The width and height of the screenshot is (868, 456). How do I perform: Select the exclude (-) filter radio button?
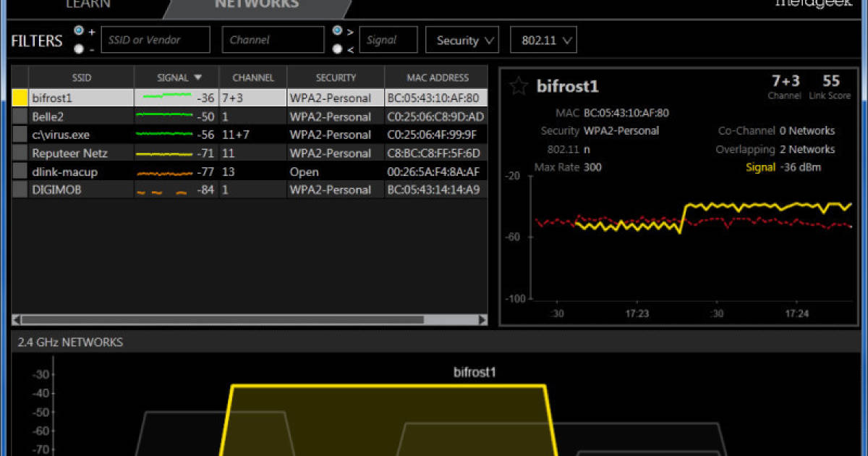[x=79, y=49]
